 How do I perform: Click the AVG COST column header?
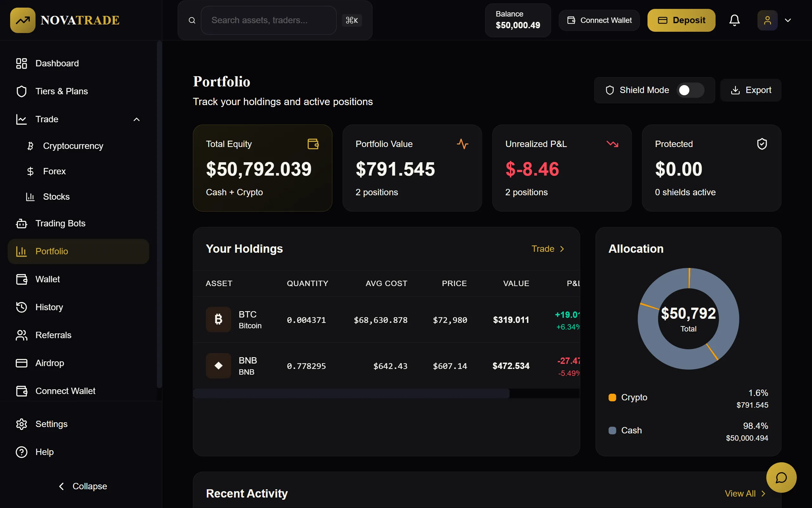coord(386,283)
